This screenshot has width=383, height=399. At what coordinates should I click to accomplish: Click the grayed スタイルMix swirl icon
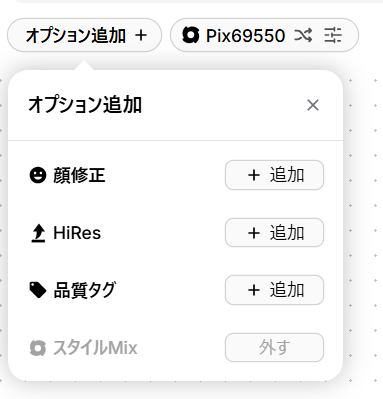point(38,348)
